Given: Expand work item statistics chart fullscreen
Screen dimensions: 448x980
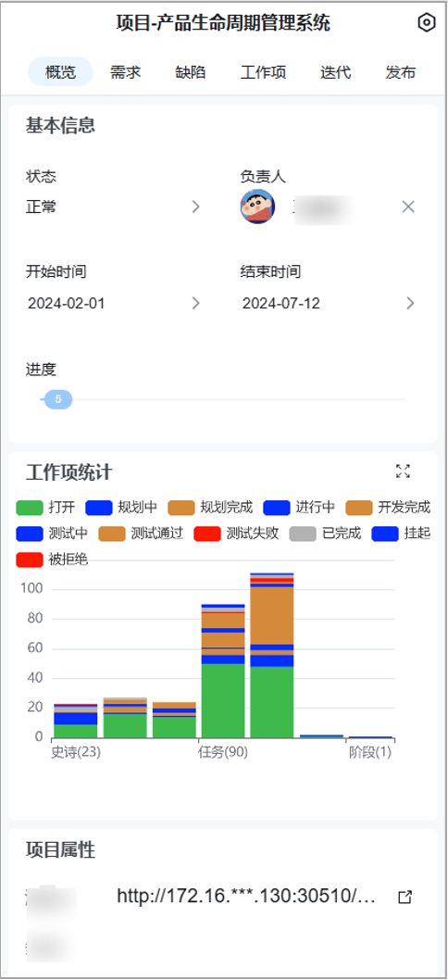Looking at the screenshot, I should 403,471.
